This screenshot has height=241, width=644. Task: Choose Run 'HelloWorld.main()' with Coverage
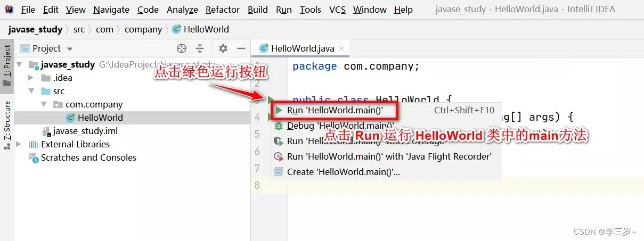pyautogui.click(x=386, y=142)
